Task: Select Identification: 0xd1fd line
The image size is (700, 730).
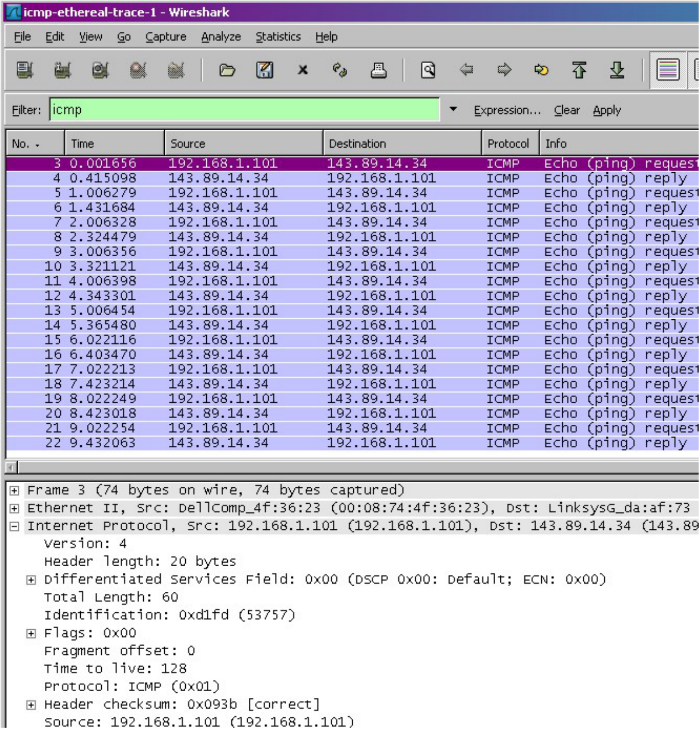Action: (x=170, y=617)
